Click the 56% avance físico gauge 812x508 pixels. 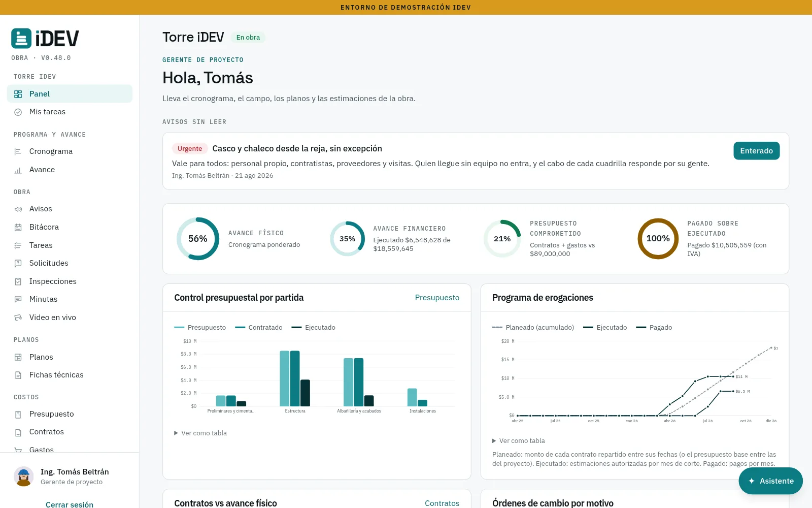pos(198,239)
